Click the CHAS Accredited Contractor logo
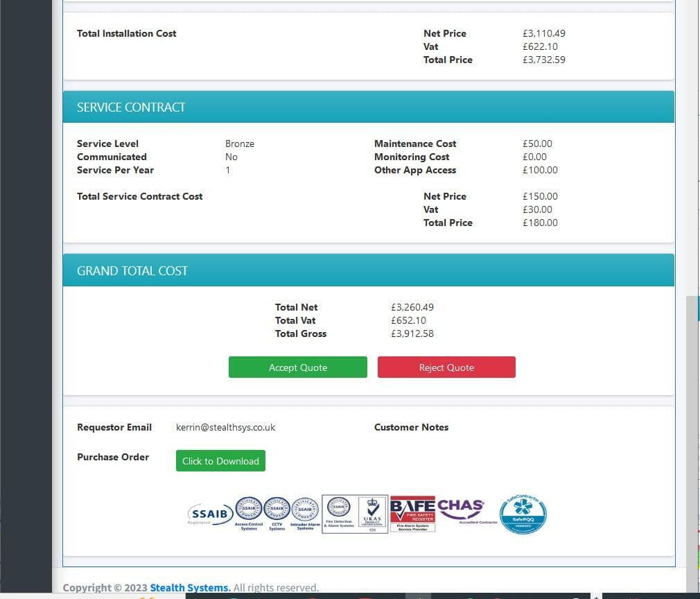The height and width of the screenshot is (599, 700). tap(461, 510)
